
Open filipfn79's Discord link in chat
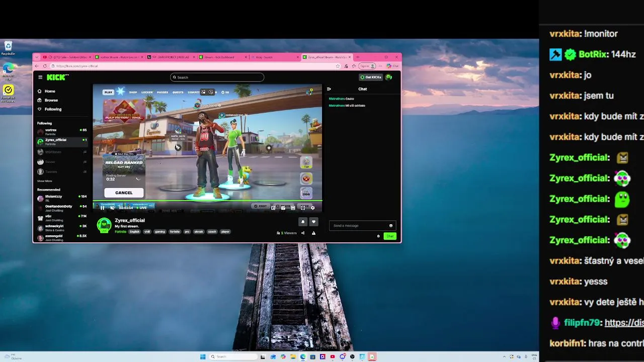[x=624, y=323]
